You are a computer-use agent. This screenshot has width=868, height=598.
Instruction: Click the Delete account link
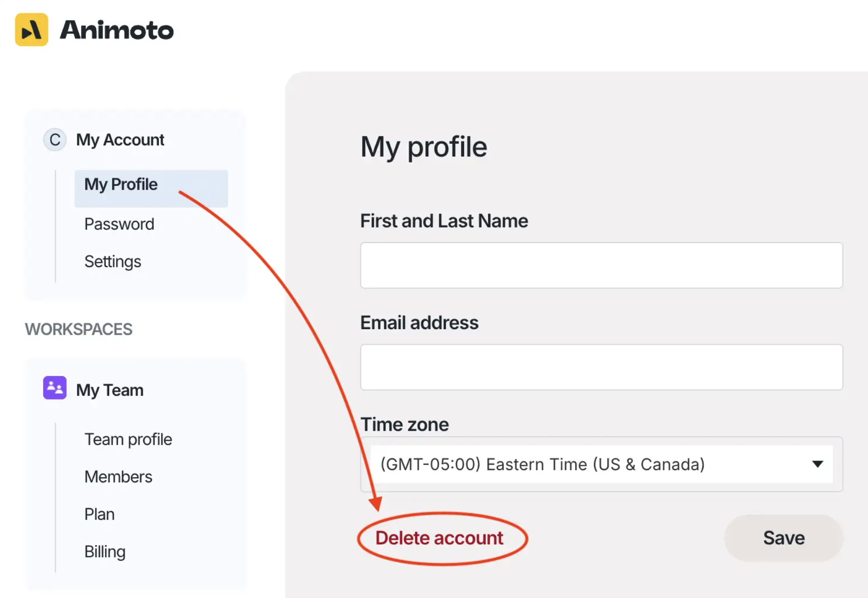click(x=439, y=538)
